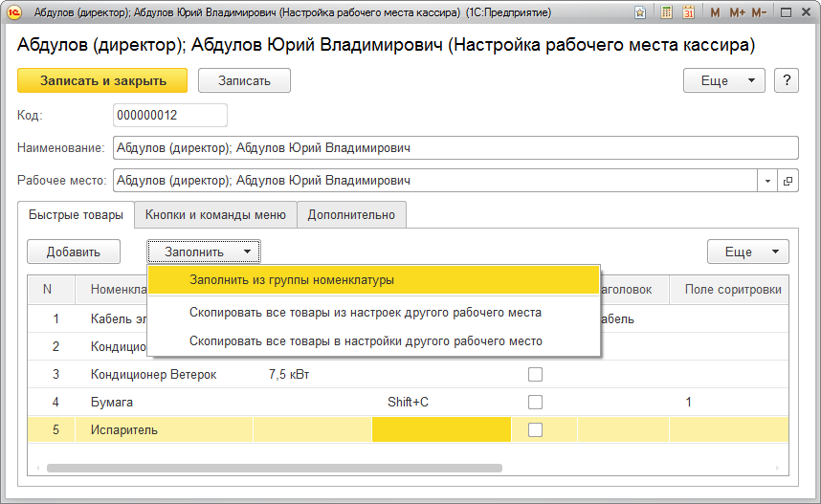
Task: Tick the checkbox in the Кондиционер Ветерок row
Action: pyautogui.click(x=536, y=374)
